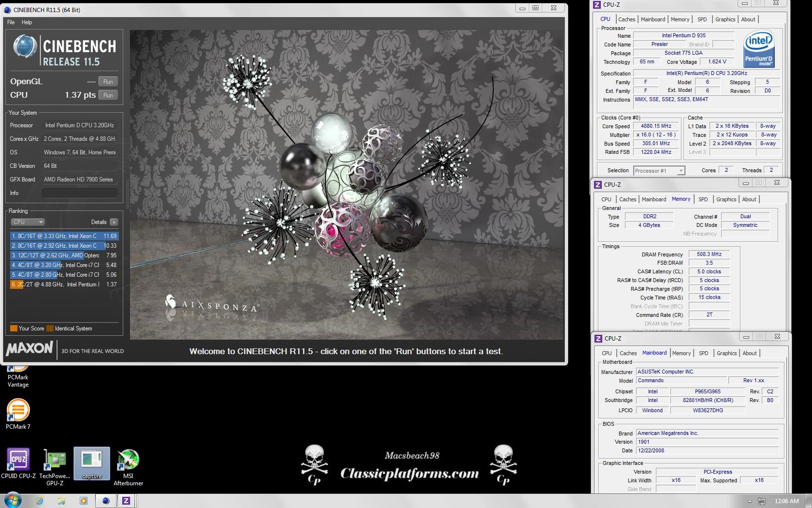
Task: Select ranking entry 12C/12T @ 2.62 GHz
Action: pos(64,255)
